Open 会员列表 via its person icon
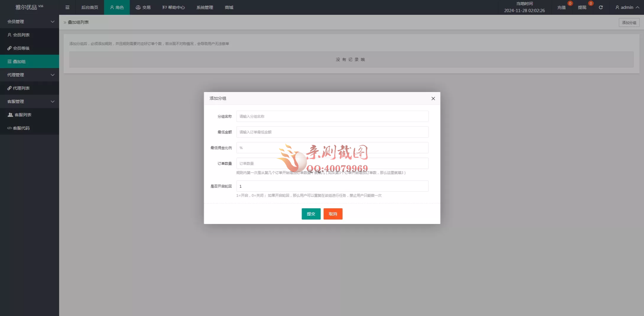 (9, 35)
